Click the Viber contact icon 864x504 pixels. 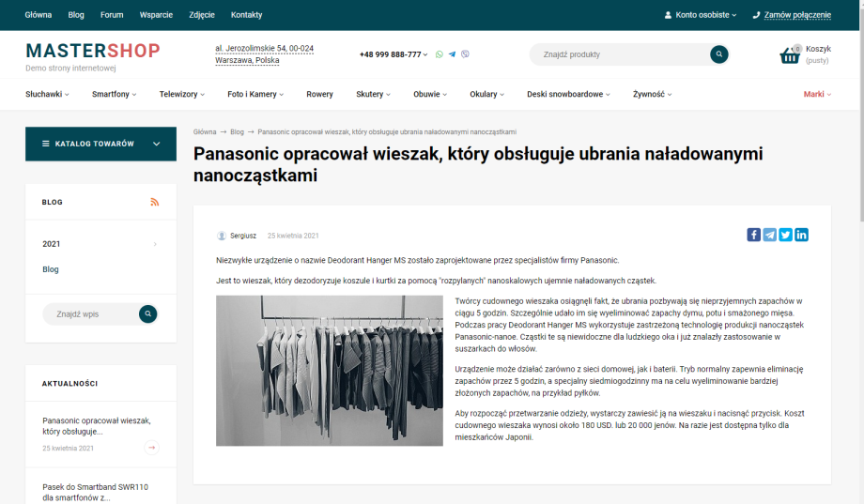point(466,54)
